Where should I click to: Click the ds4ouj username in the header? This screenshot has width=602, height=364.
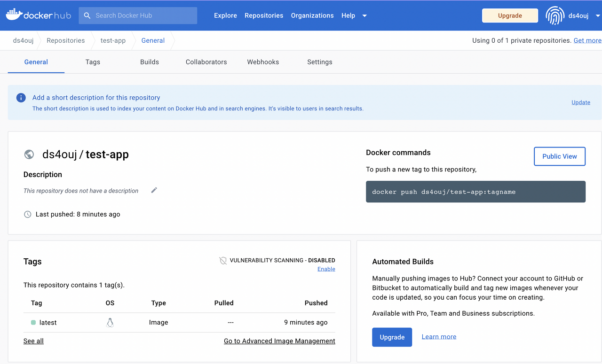[578, 15]
